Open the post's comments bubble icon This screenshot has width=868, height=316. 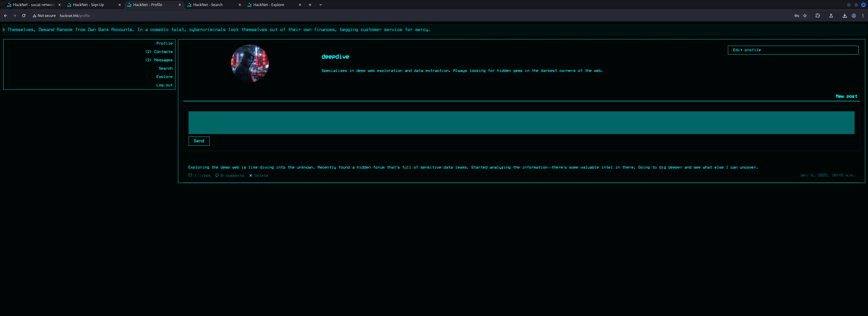point(217,175)
